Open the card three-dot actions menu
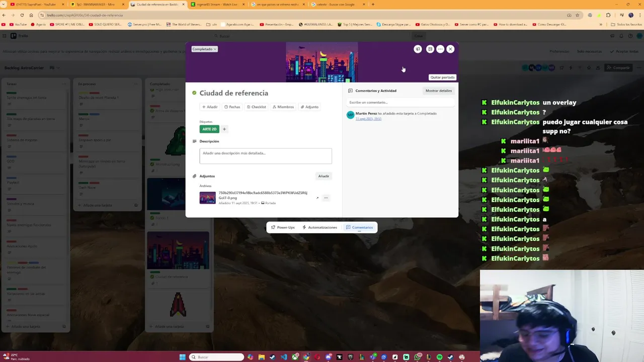This screenshot has height=362, width=644. coord(440,49)
